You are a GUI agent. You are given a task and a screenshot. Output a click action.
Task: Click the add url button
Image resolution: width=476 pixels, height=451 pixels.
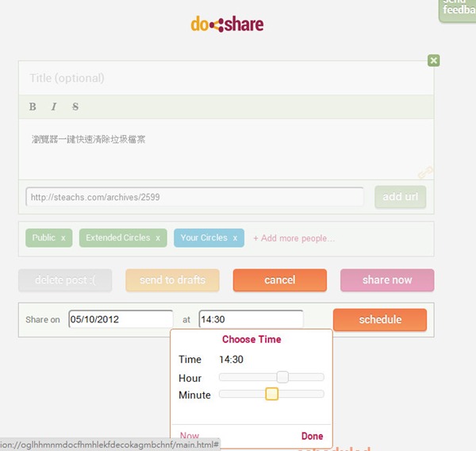click(400, 197)
